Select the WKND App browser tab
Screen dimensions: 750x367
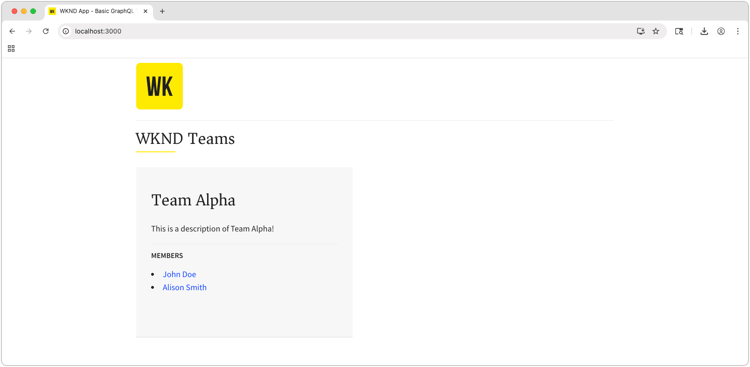99,11
